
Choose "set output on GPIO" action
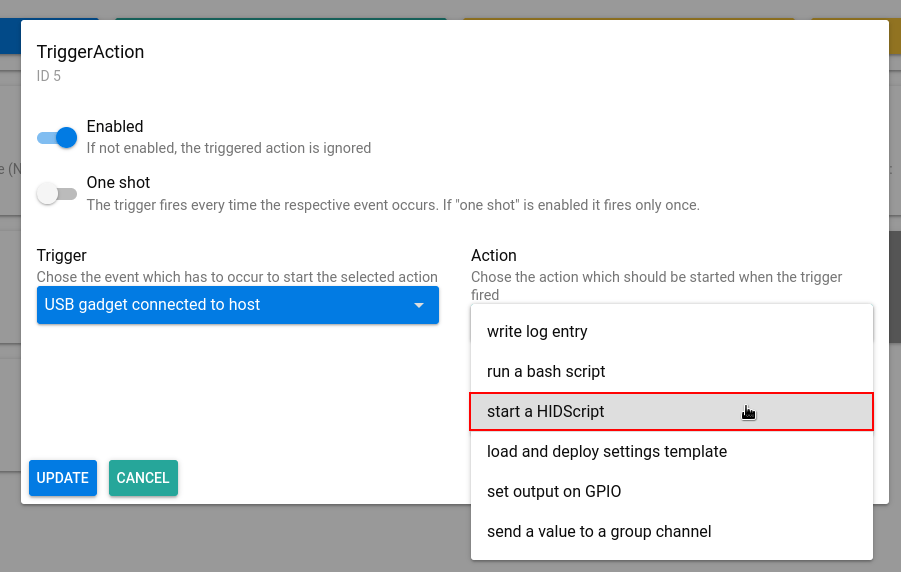pos(554,492)
